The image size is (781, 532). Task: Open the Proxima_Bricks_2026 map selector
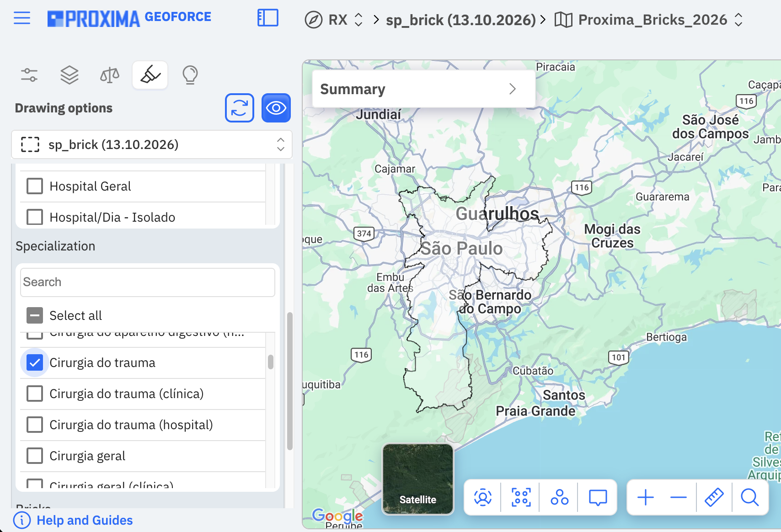click(x=649, y=20)
